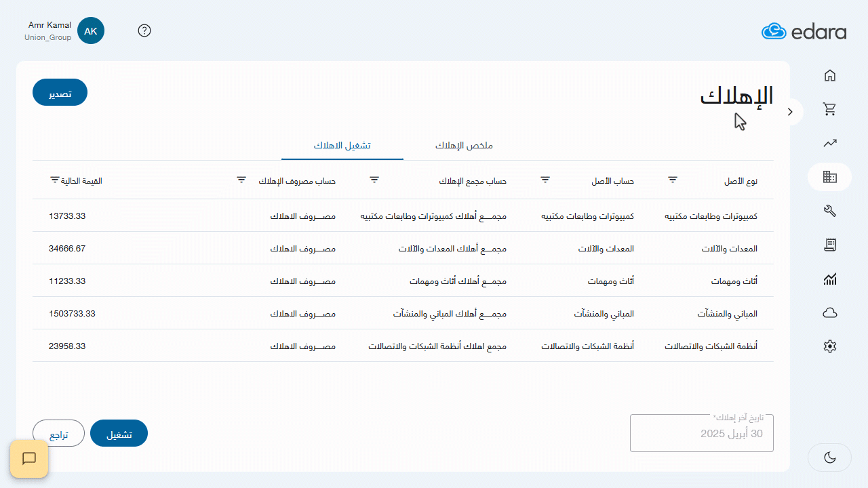Open the settings gear sidebar icon
This screenshot has width=868, height=488.
click(x=829, y=346)
